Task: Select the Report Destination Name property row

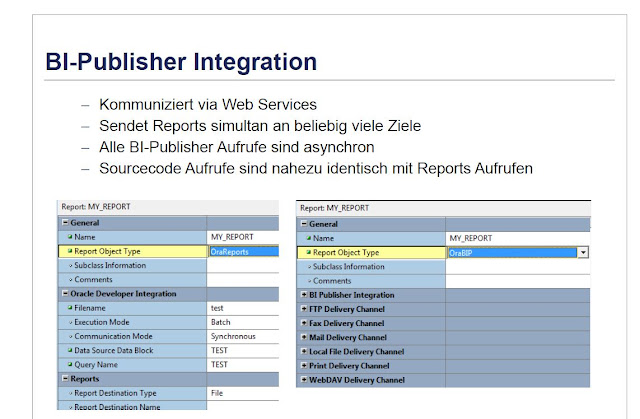Action: [169, 406]
